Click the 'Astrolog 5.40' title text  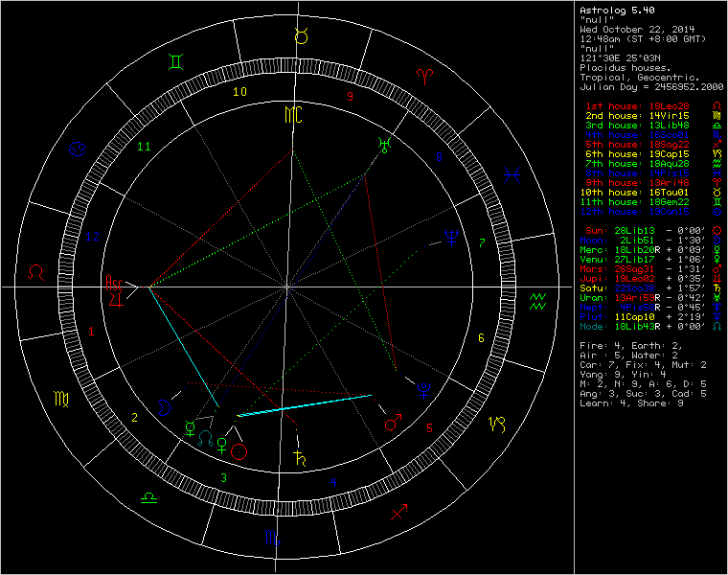coord(617,11)
